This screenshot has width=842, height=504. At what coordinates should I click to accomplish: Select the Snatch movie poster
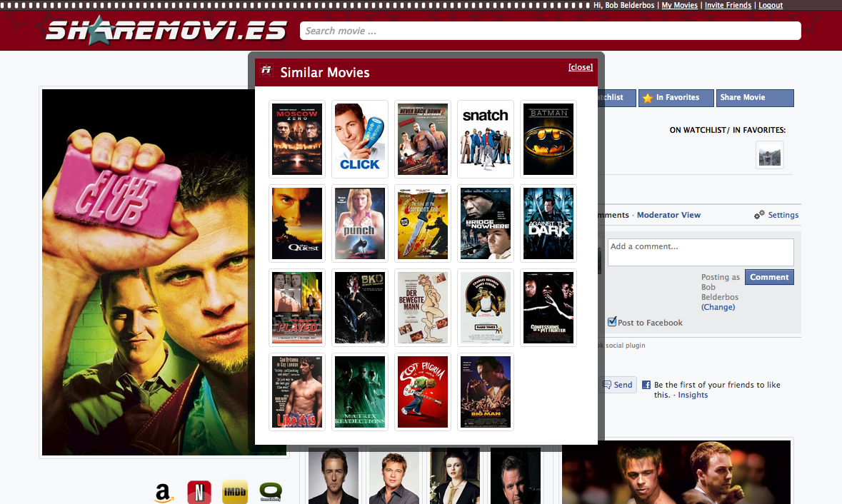486,139
